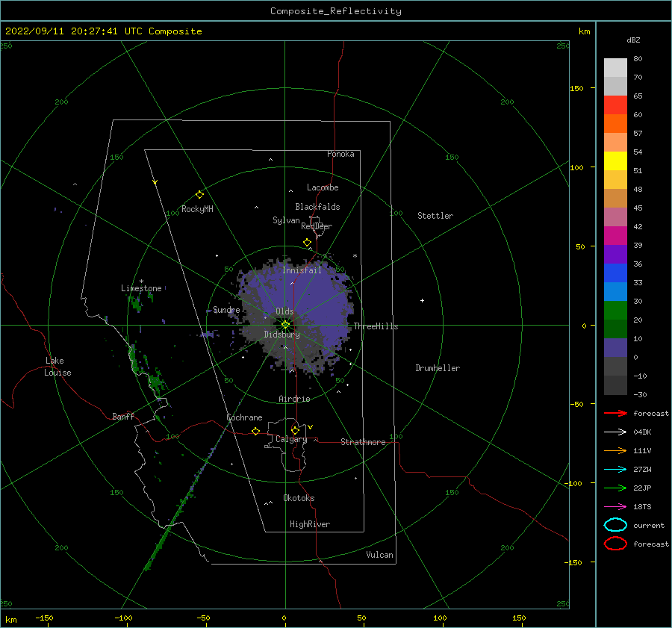Click the yellow v marker northwest of RockyMH
The width and height of the screenshot is (672, 628).
[155, 182]
